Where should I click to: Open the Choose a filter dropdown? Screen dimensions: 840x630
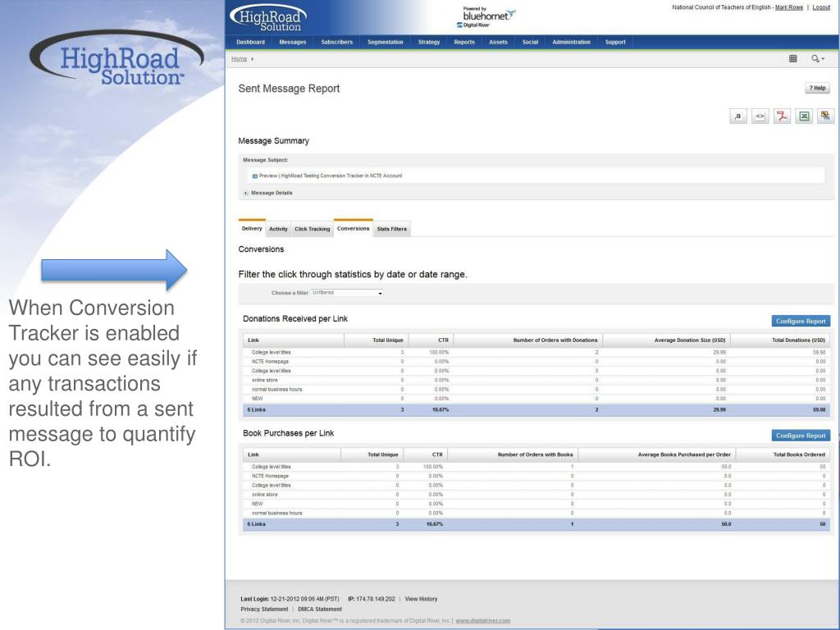click(x=347, y=293)
